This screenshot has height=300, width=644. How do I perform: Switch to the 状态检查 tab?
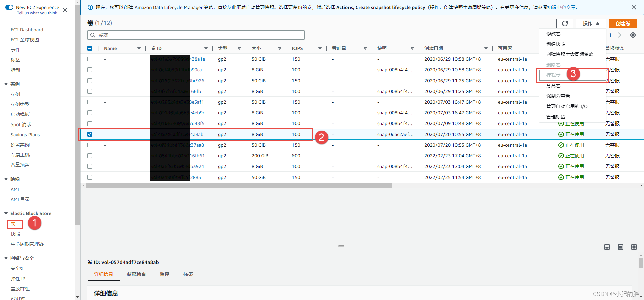click(137, 274)
